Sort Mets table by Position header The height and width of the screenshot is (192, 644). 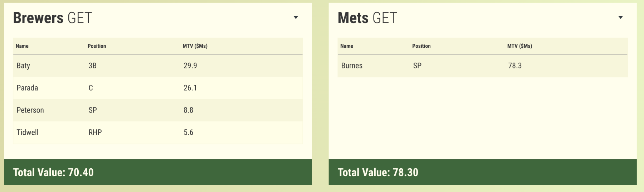(421, 46)
